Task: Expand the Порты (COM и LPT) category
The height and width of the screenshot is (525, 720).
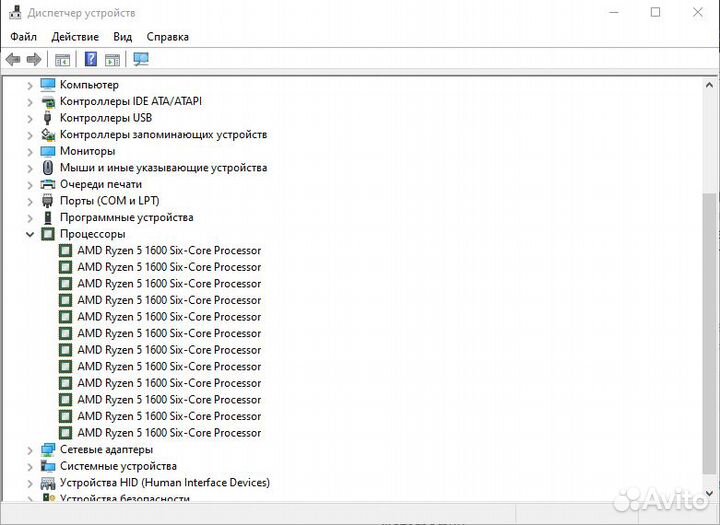Action: pyautogui.click(x=30, y=201)
